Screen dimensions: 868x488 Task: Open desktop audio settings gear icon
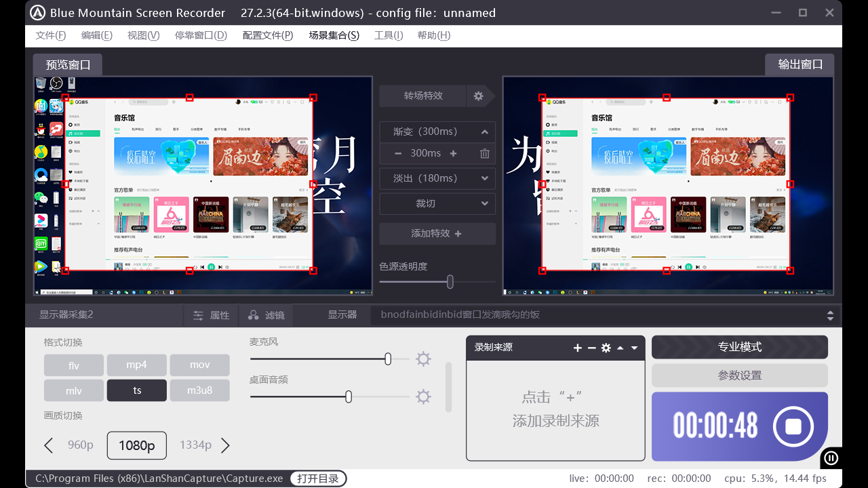pyautogui.click(x=423, y=396)
